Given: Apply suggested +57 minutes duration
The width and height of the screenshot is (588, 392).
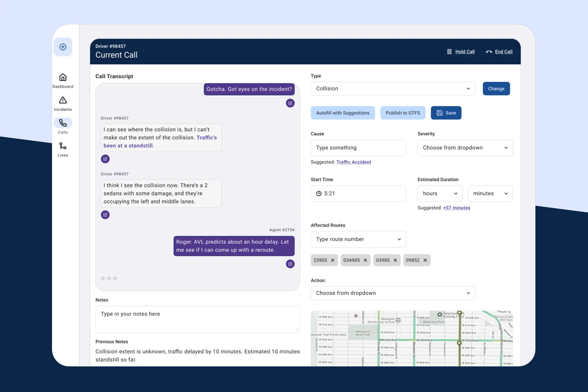Looking at the screenshot, I should coord(456,208).
